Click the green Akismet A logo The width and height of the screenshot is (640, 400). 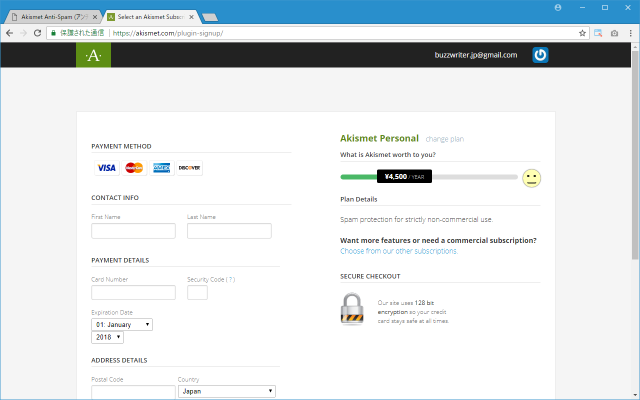click(93, 55)
